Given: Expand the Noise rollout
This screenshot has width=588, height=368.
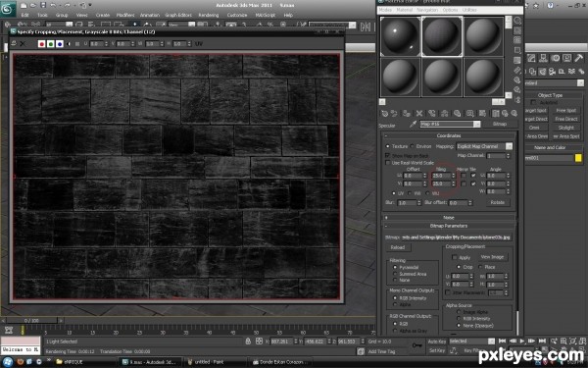Looking at the screenshot, I should click(449, 218).
